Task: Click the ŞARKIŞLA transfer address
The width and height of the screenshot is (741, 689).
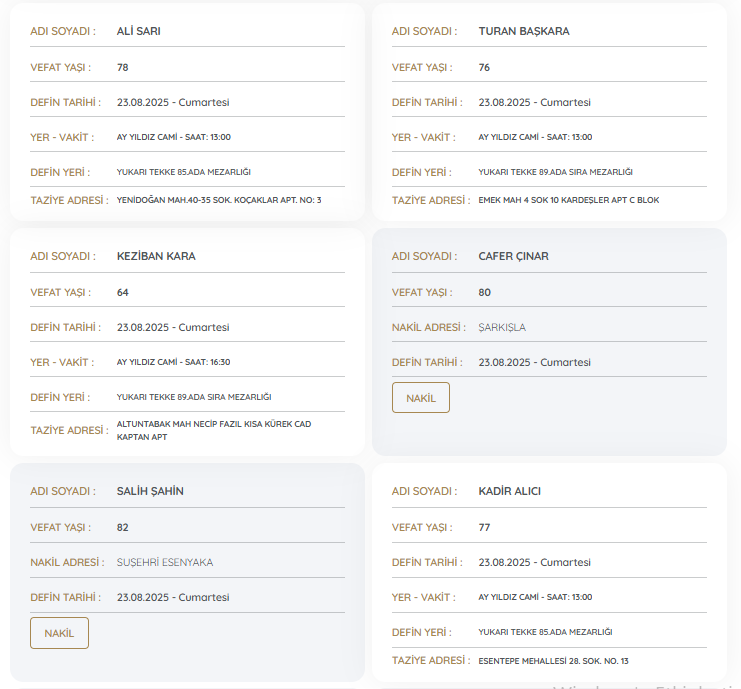Action: pos(502,327)
